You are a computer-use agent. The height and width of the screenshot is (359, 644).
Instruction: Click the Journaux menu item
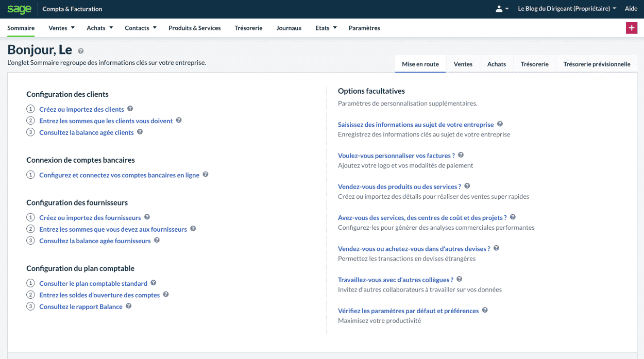[289, 28]
